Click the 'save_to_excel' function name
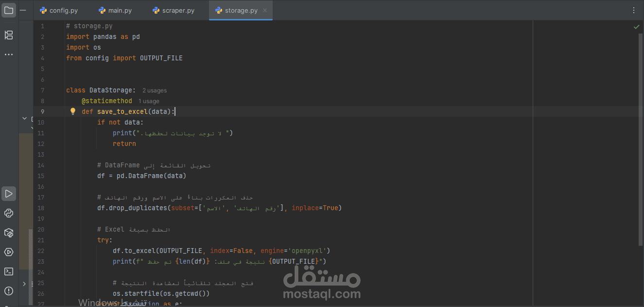Image resolution: width=644 pixels, height=307 pixels. pos(122,111)
